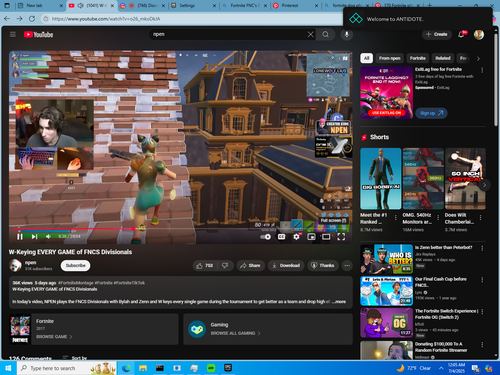Image resolution: width=500 pixels, height=375 pixels.
Task: Show more filter chips with right arrow
Action: pos(478,58)
